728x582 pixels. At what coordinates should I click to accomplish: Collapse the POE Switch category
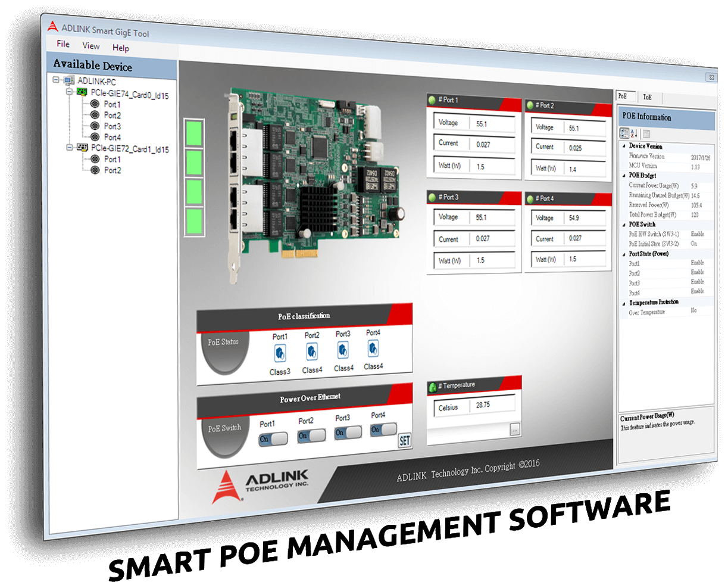623,225
